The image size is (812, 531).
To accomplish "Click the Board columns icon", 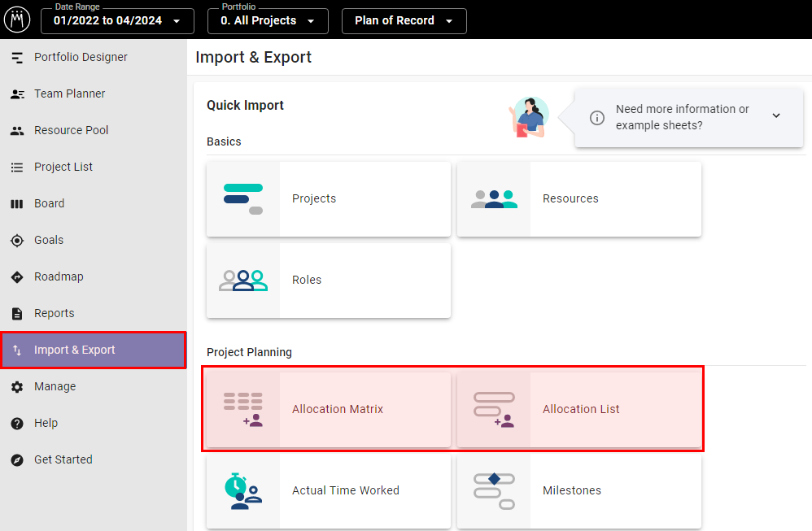I will click(x=17, y=204).
